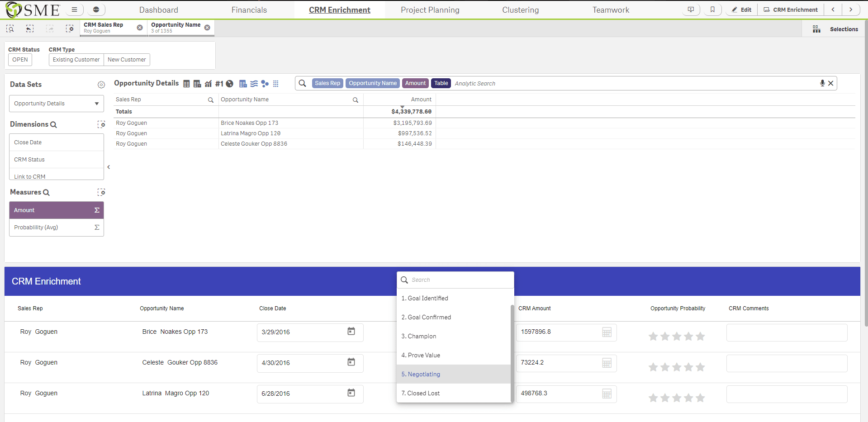Toggle Probability (Avg) measure
The height and width of the screenshot is (422, 868).
57,228
